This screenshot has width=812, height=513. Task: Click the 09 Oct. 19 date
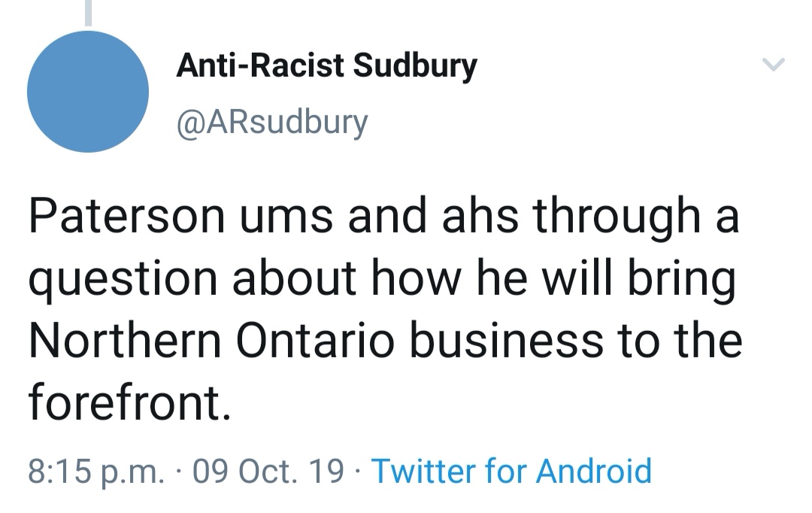point(268,472)
